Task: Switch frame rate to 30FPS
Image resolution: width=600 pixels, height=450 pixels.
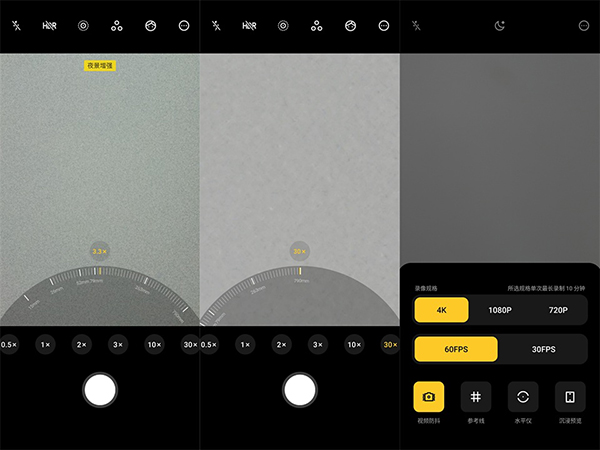Action: coord(543,350)
